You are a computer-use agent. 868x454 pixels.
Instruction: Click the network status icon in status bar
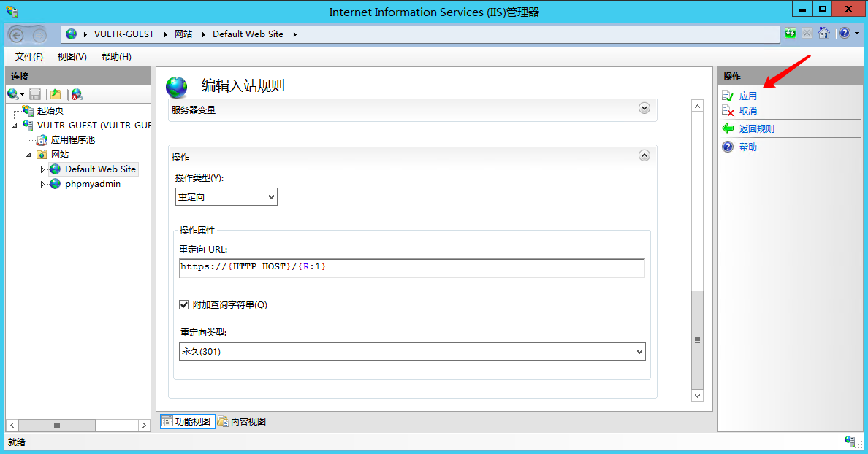tap(850, 442)
